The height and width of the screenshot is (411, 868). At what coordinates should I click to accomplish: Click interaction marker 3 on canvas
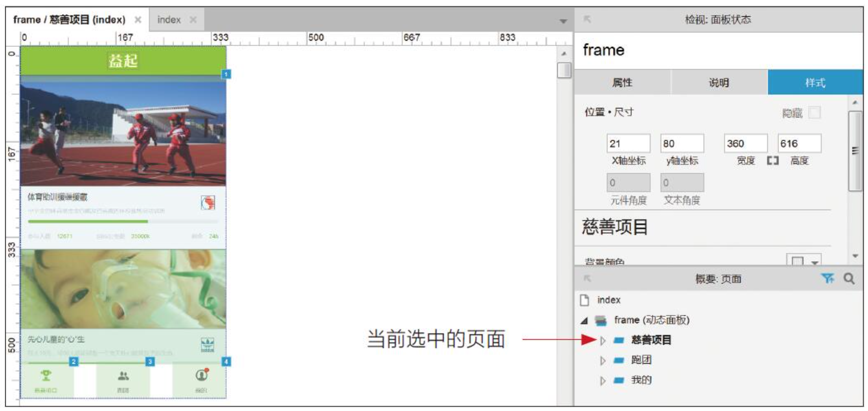[150, 361]
